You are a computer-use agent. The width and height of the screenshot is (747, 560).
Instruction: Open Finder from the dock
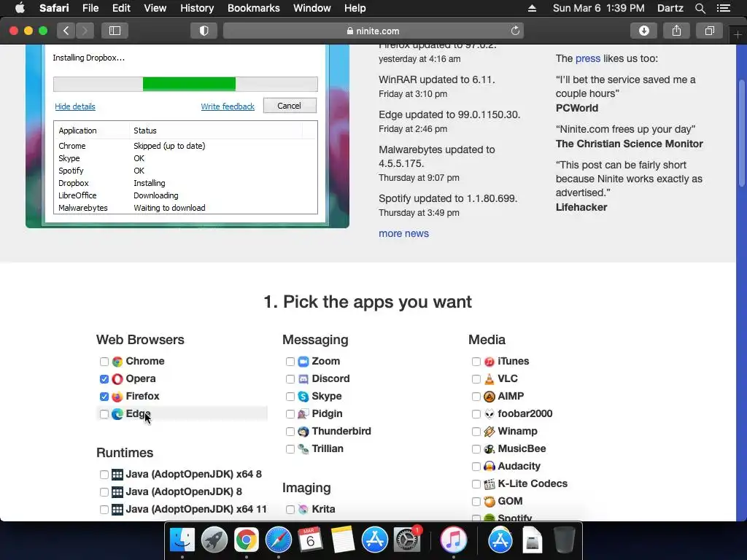182,540
